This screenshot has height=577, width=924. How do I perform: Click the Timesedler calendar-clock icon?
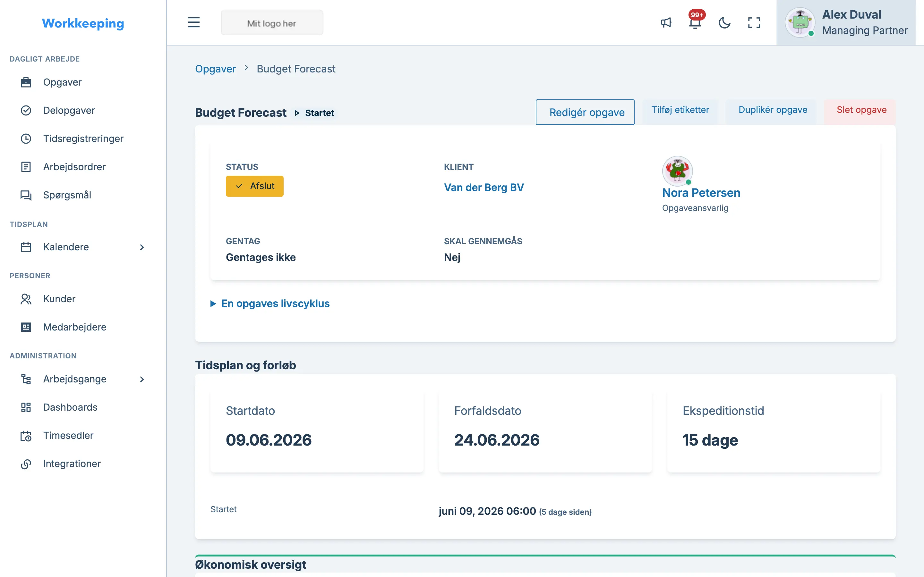[26, 435]
